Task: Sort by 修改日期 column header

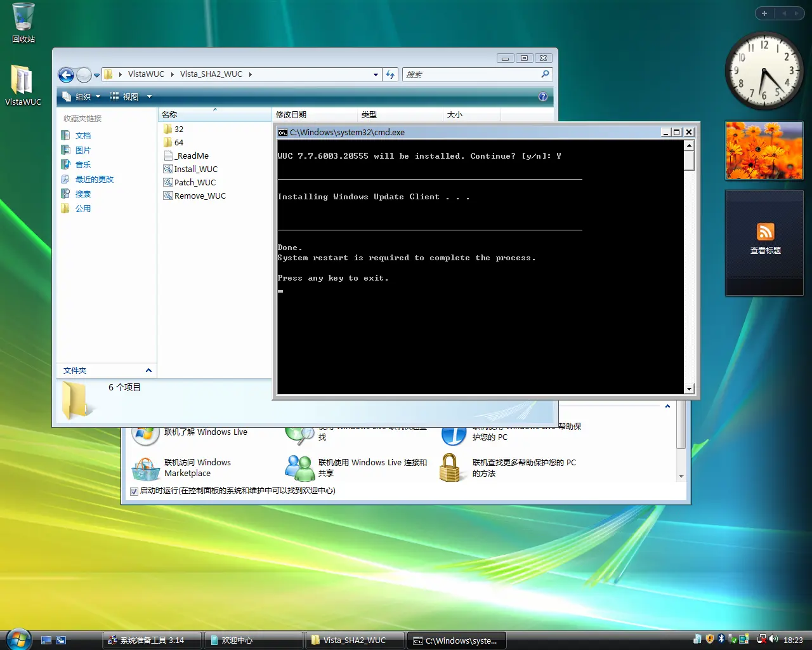Action: pos(315,114)
